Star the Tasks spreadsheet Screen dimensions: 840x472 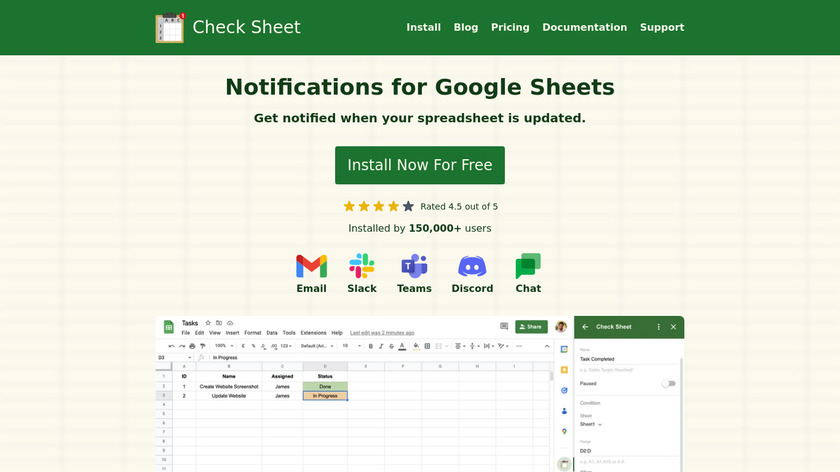coord(208,323)
